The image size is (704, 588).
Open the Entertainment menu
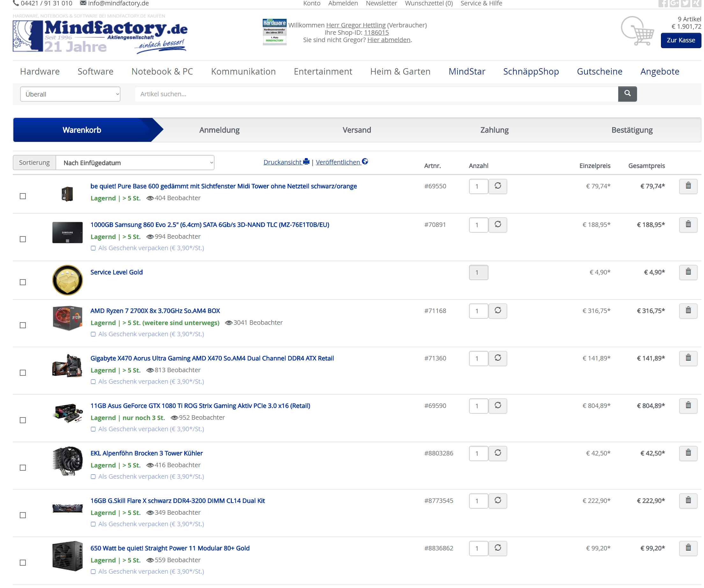(x=323, y=71)
